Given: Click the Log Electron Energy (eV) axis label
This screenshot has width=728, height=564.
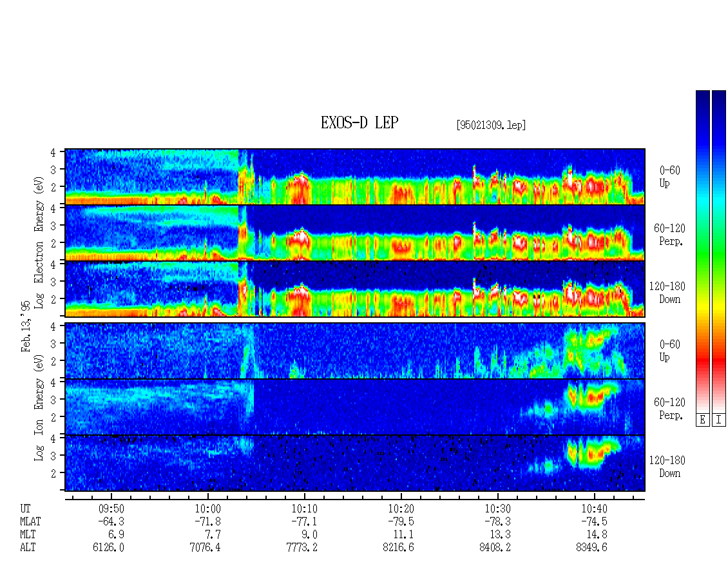Looking at the screenshot, I should (x=39, y=242).
